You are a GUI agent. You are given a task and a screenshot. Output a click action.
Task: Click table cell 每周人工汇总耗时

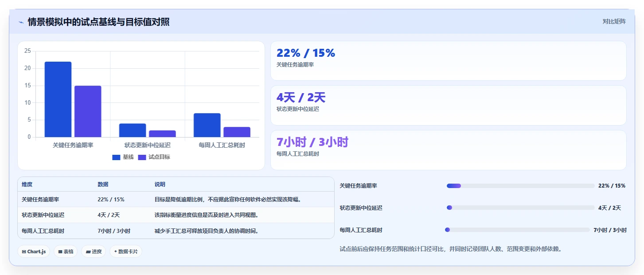coord(43,231)
